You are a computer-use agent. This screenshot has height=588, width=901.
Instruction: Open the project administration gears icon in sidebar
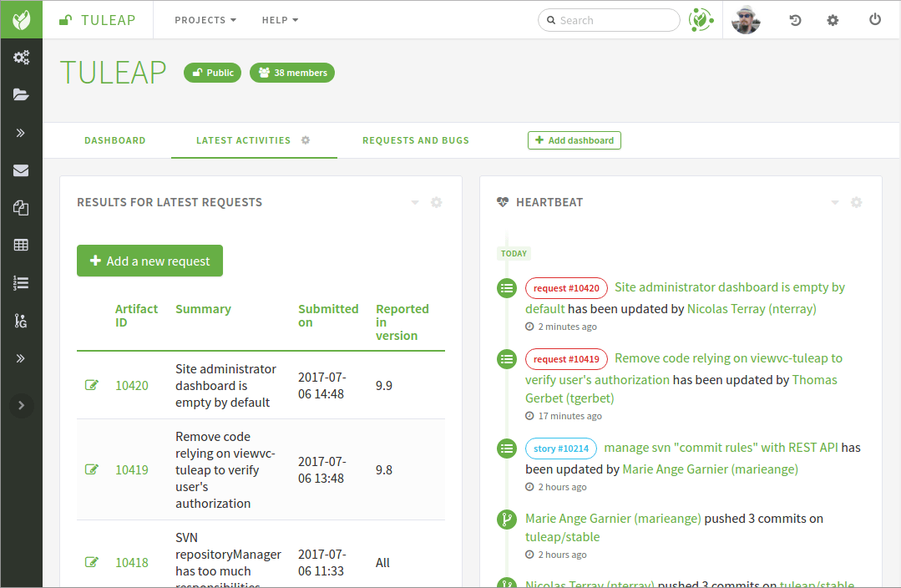tap(22, 57)
